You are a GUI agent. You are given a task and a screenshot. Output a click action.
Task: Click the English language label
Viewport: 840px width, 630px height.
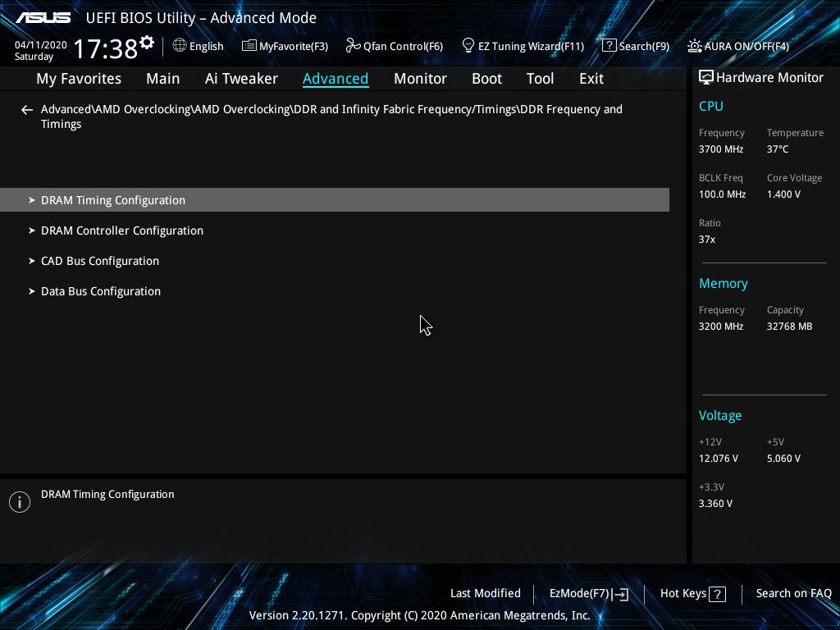tap(206, 47)
